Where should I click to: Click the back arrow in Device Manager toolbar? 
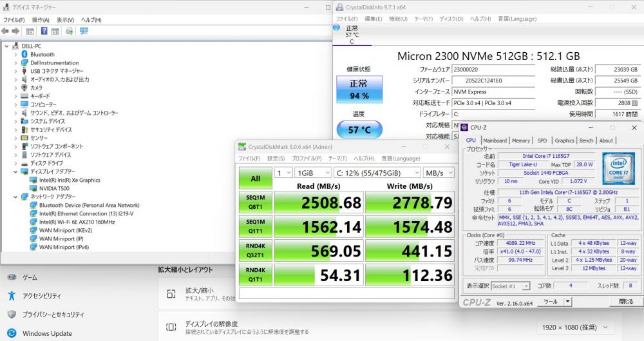tap(5, 31)
